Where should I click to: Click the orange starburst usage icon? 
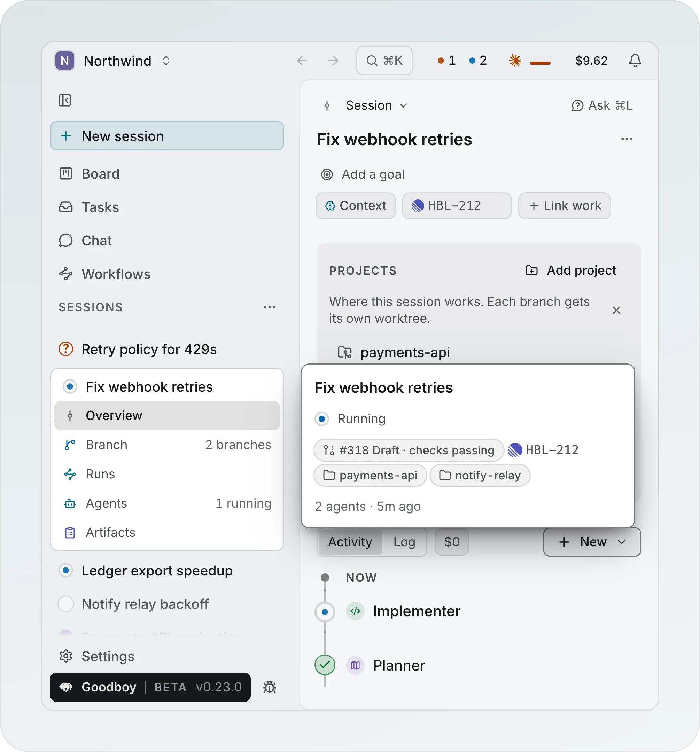[515, 61]
